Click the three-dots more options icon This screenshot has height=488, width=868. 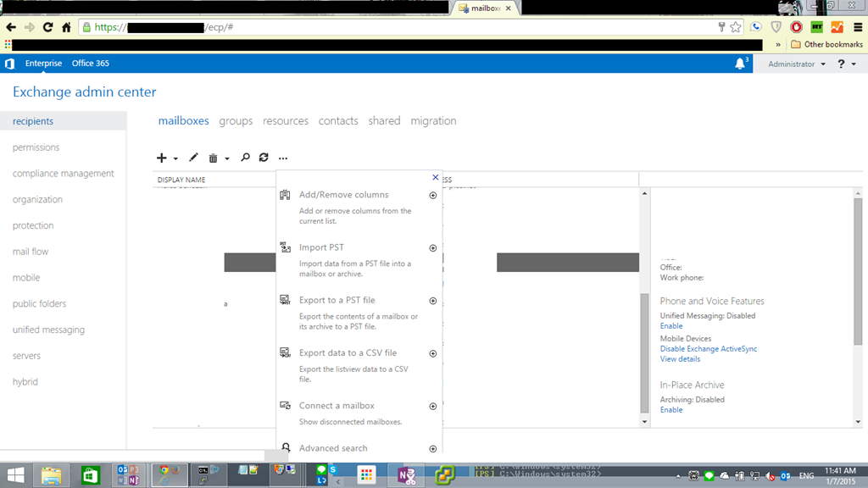point(283,158)
